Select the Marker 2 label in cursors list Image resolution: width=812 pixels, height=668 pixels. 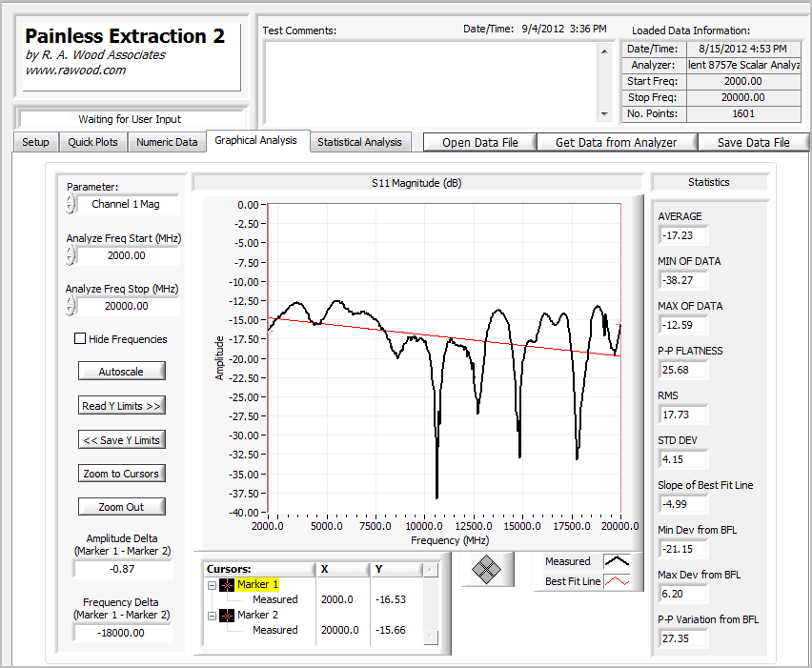click(258, 616)
